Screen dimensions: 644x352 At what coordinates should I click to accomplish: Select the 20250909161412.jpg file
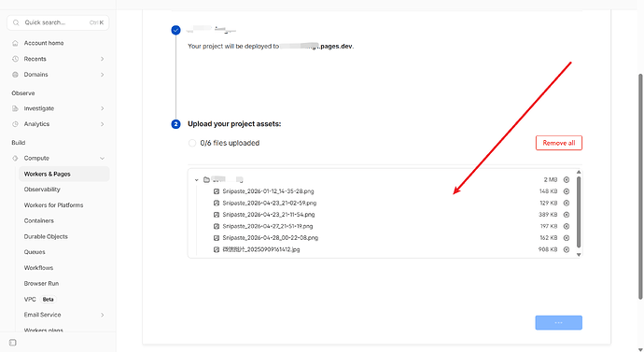(x=261, y=249)
